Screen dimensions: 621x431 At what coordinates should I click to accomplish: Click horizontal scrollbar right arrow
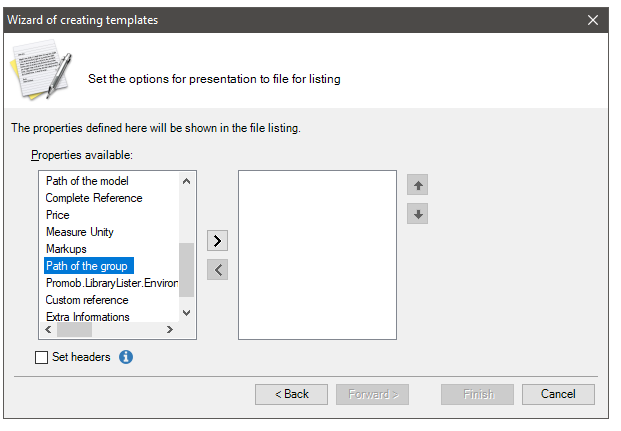[170, 330]
